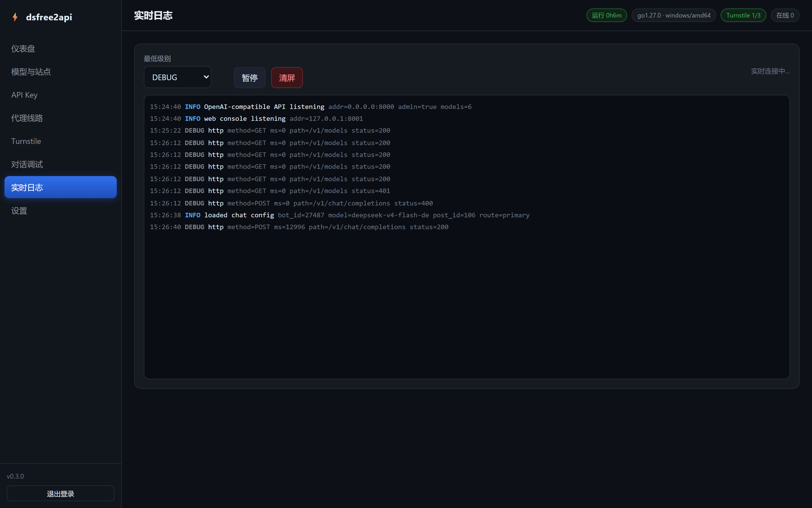Click the 实时日志 page heading

[x=153, y=16]
